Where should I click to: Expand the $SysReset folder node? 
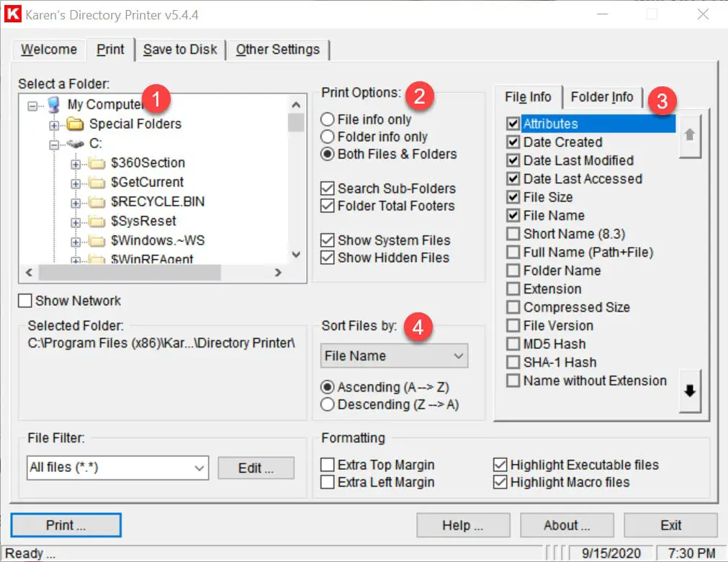click(x=75, y=223)
